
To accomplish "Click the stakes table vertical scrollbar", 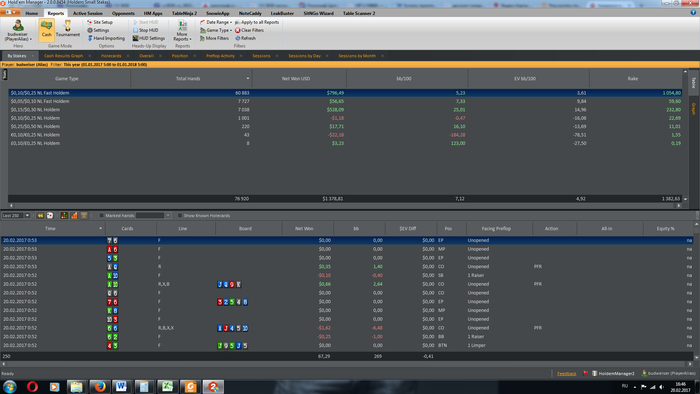I will click(686, 135).
